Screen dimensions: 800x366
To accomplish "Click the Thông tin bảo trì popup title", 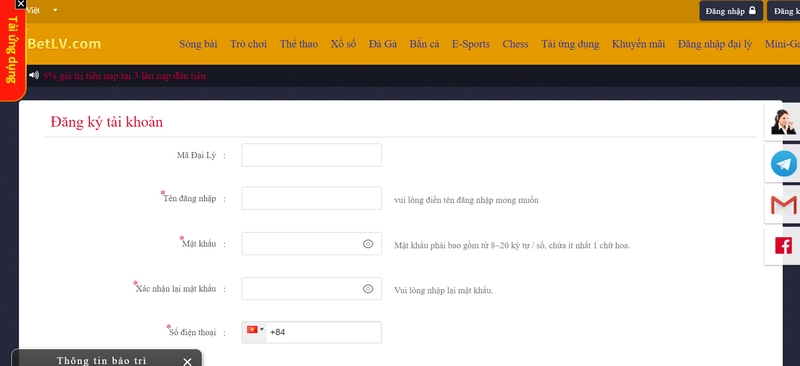I will point(101,360).
